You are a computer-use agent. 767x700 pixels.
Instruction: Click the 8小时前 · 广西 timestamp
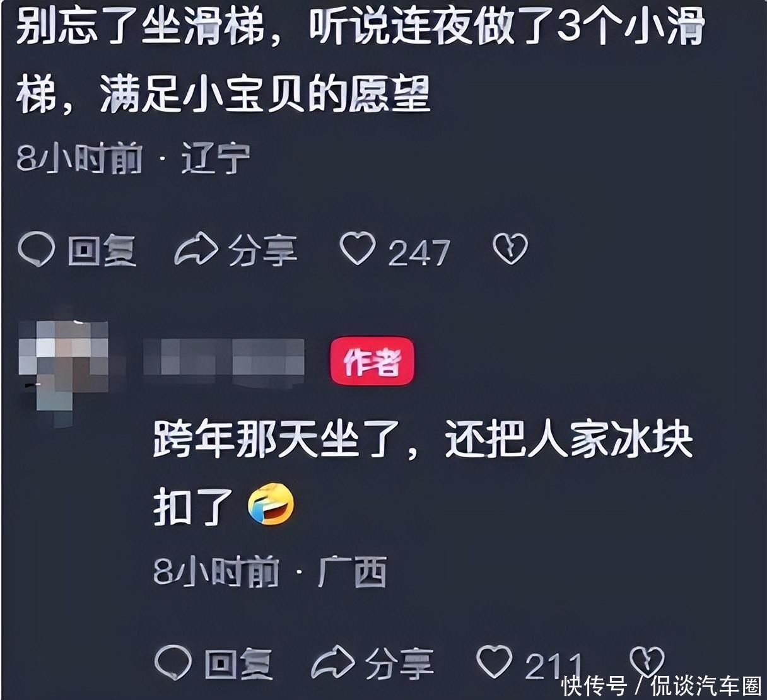pos(270,572)
